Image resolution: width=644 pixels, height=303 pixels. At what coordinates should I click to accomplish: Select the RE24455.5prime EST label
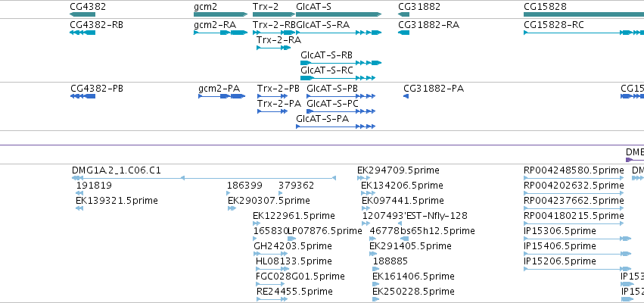click(x=294, y=292)
